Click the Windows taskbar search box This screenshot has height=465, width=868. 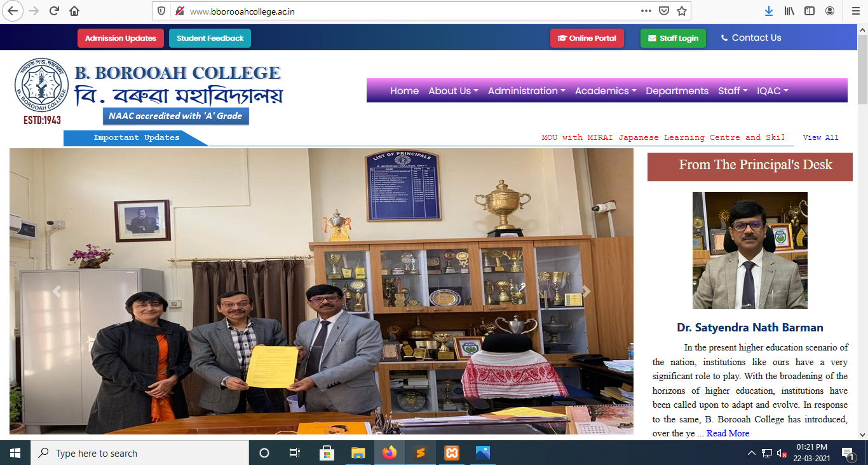point(140,453)
